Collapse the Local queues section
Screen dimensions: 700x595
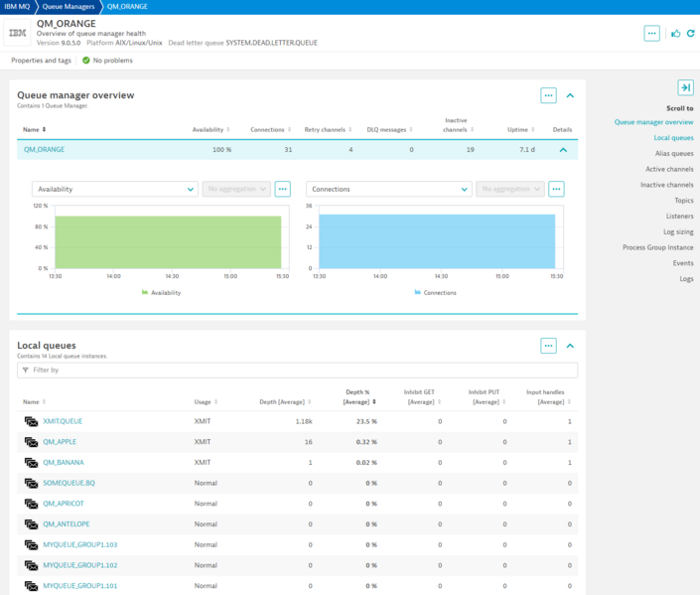pos(570,346)
